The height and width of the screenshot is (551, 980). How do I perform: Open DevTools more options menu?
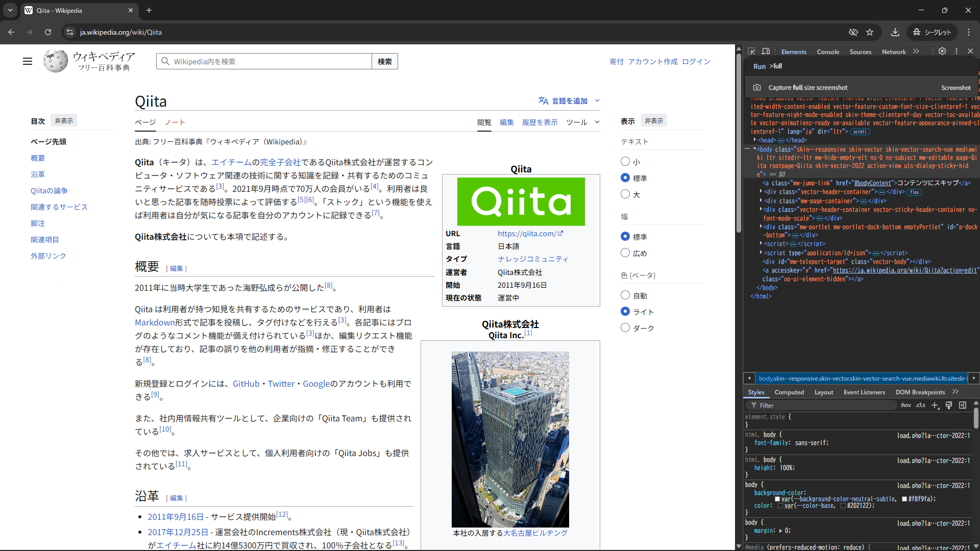pyautogui.click(x=957, y=51)
